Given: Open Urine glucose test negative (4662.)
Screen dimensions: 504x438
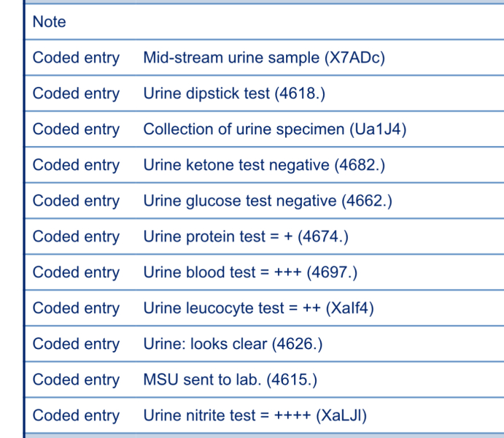Looking at the screenshot, I should click(x=268, y=201).
